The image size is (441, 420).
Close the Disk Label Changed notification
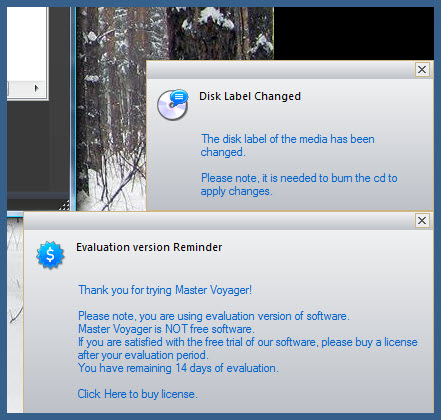tap(422, 70)
